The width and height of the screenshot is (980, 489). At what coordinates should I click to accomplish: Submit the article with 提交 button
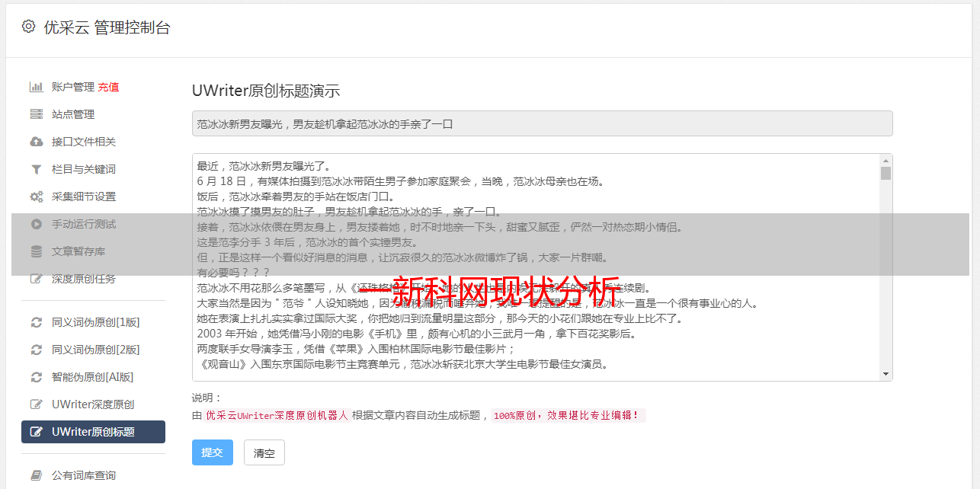(x=213, y=452)
